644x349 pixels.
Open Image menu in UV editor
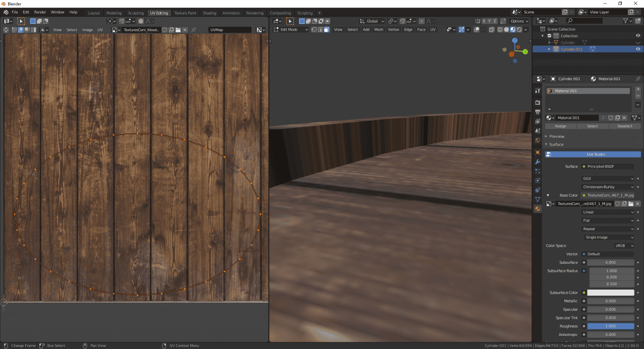88,30
